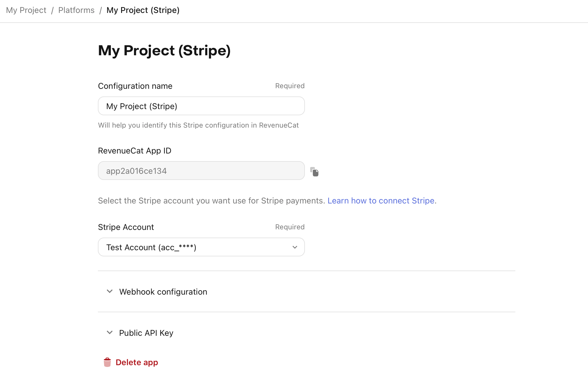Copy the RevenueCat App ID
The height and width of the screenshot is (384, 588).
point(314,171)
